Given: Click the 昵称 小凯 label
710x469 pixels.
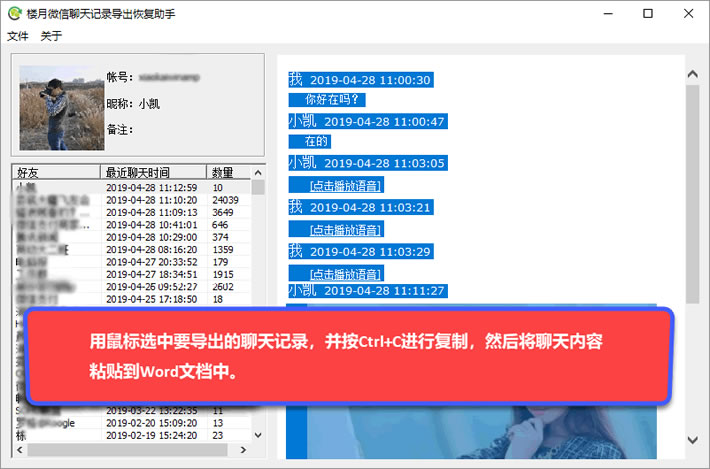Looking at the screenshot, I should (133, 104).
